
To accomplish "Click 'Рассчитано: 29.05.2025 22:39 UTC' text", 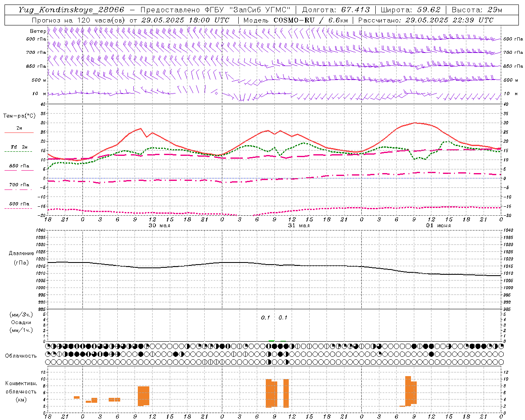I will 426,20.
